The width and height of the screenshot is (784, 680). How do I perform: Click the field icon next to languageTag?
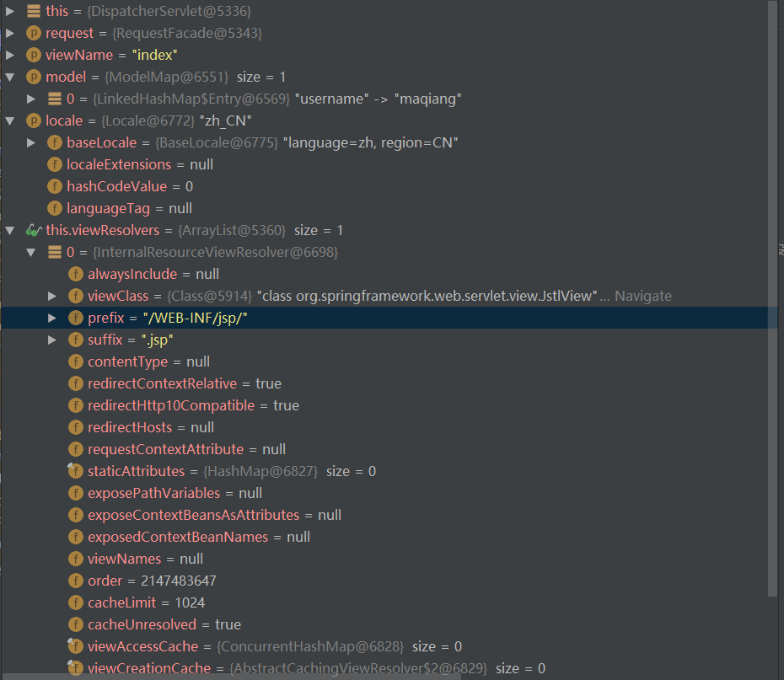coord(55,208)
